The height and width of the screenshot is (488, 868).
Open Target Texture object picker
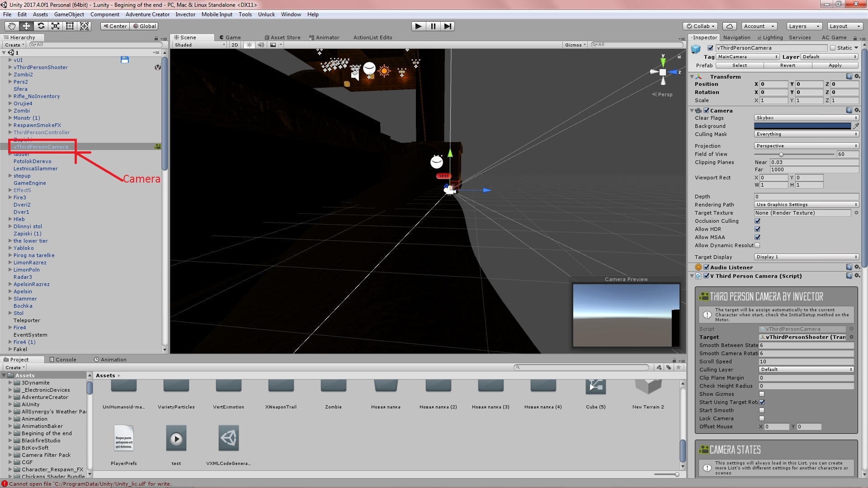(856, 213)
